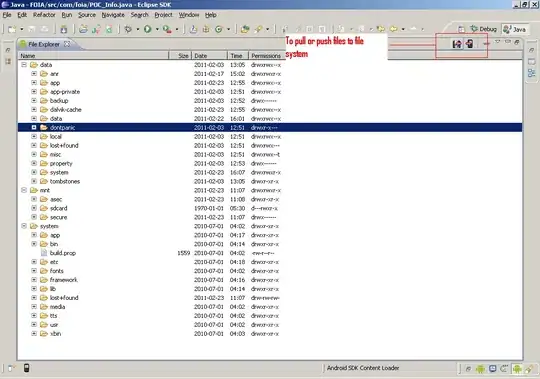Expand the dalvik-cache folder node
The width and height of the screenshot is (540, 379).
[34, 109]
